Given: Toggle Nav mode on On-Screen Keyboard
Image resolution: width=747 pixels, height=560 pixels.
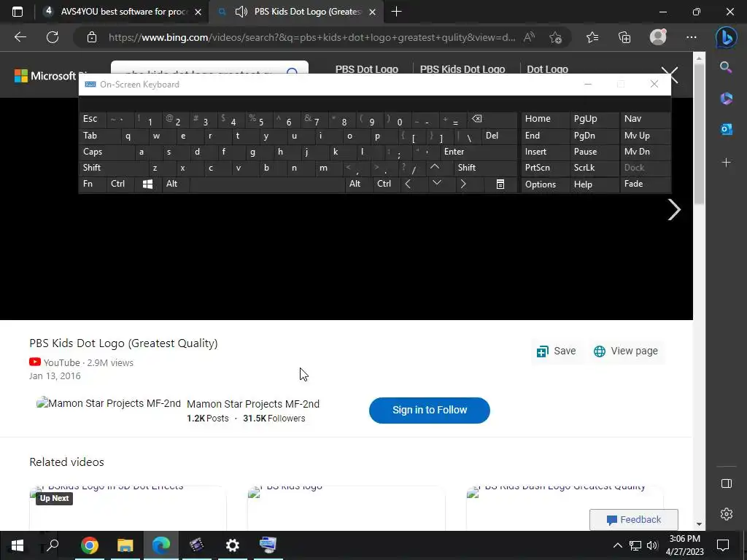Looking at the screenshot, I should pos(645,119).
